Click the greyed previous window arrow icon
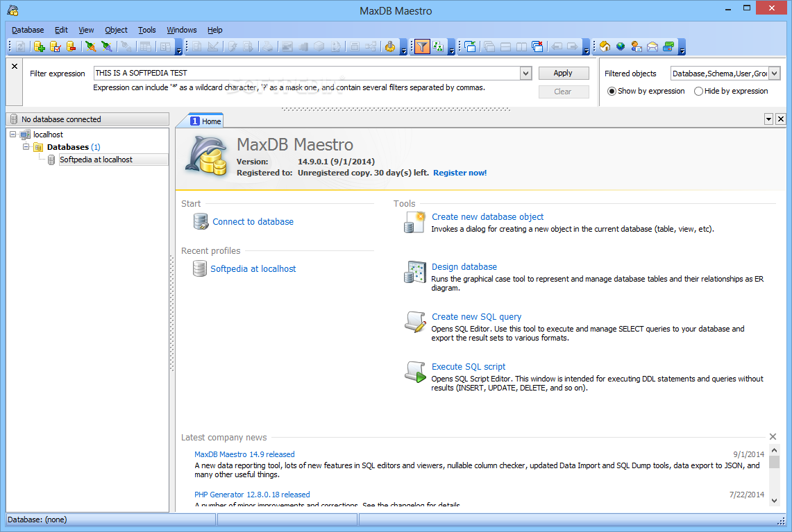 click(x=557, y=47)
